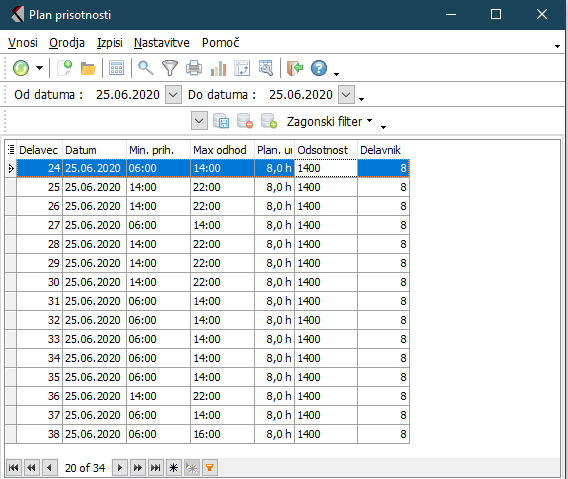Go to next record in navigator
Image resolution: width=568 pixels, height=479 pixels.
[120, 468]
